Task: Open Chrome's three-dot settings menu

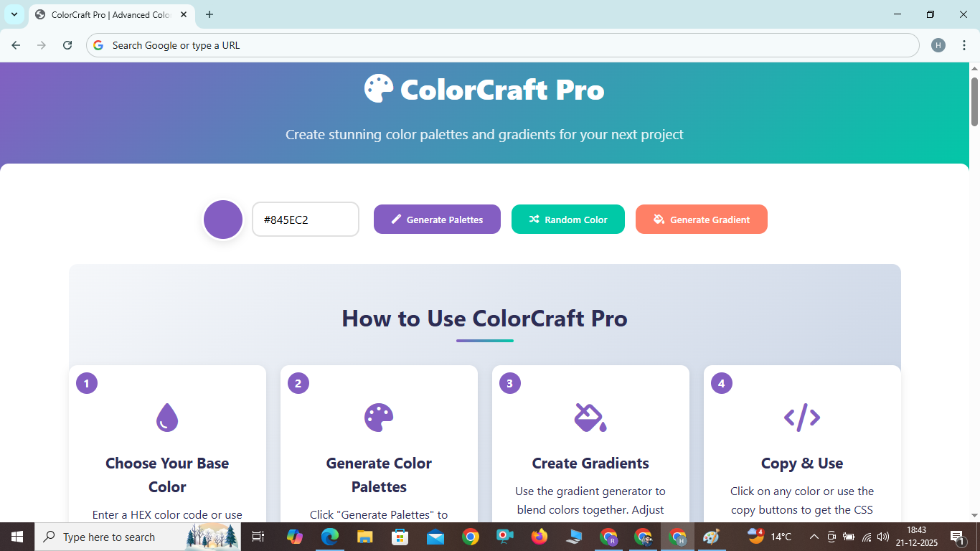Action: 965,44
